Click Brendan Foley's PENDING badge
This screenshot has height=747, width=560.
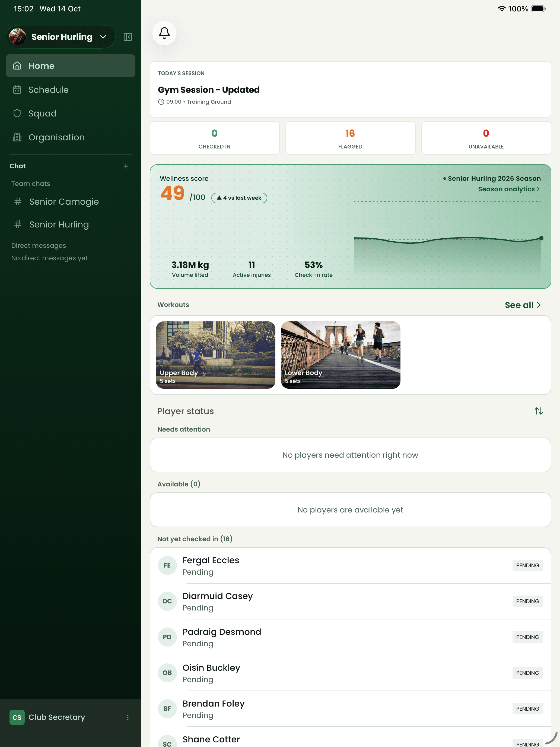(x=528, y=708)
